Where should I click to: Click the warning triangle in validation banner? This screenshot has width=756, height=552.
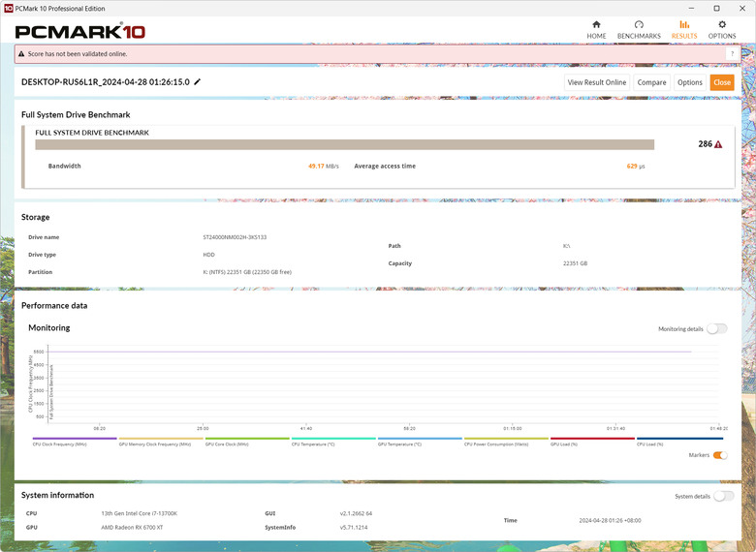(21, 54)
